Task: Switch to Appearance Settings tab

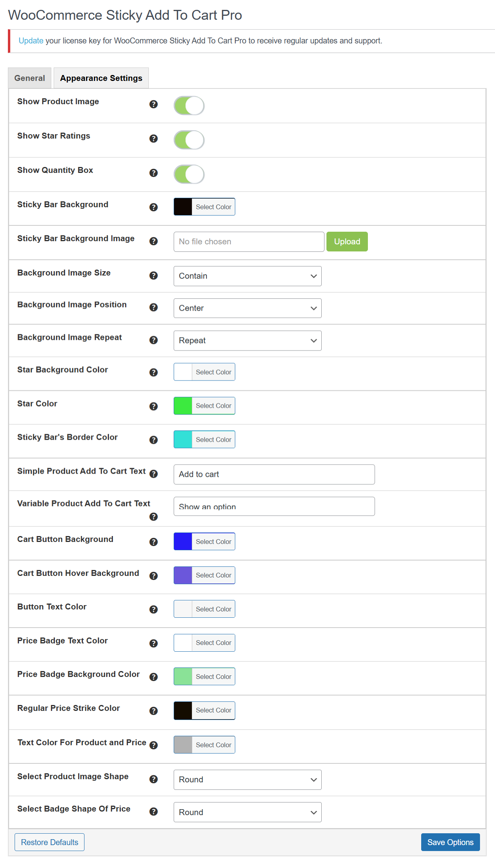Action: coord(101,78)
